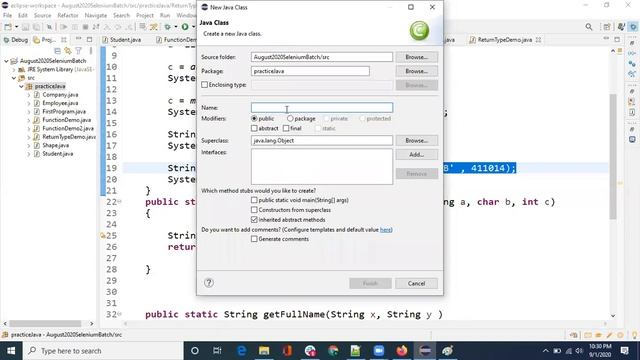
Task: Open the Navigate menu
Action: click(96, 15)
